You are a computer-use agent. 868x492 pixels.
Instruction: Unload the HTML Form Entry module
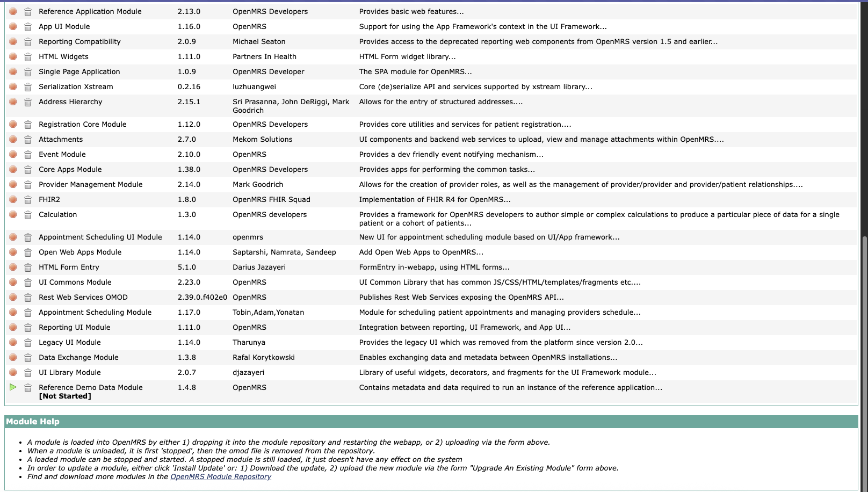pos(28,267)
